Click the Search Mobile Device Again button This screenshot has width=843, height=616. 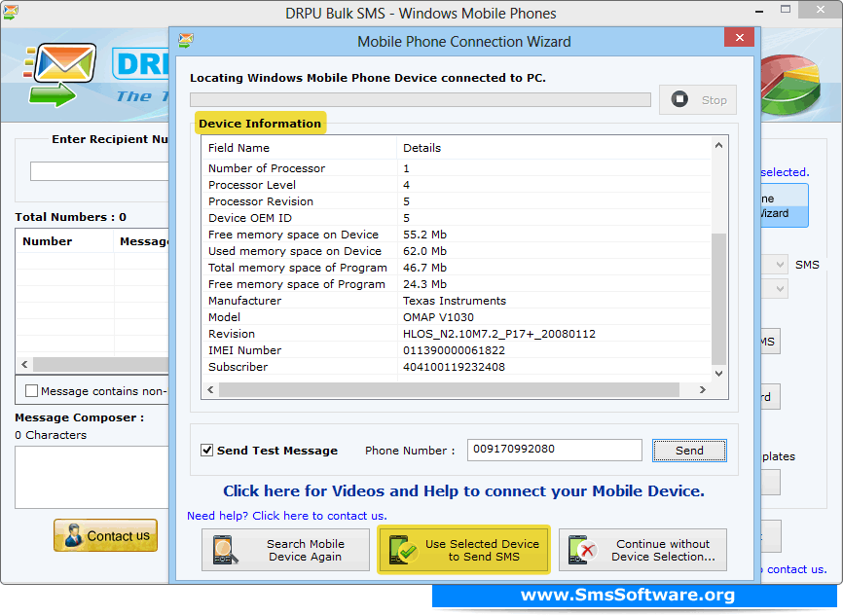[x=285, y=550]
